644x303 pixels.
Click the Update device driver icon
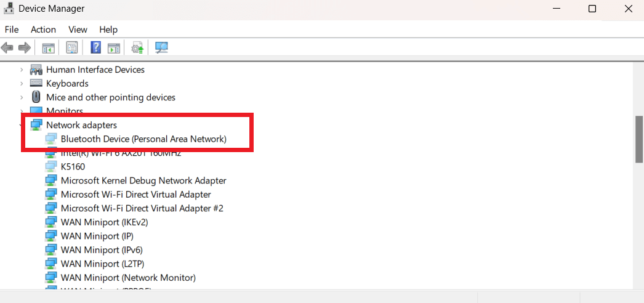[x=137, y=47]
